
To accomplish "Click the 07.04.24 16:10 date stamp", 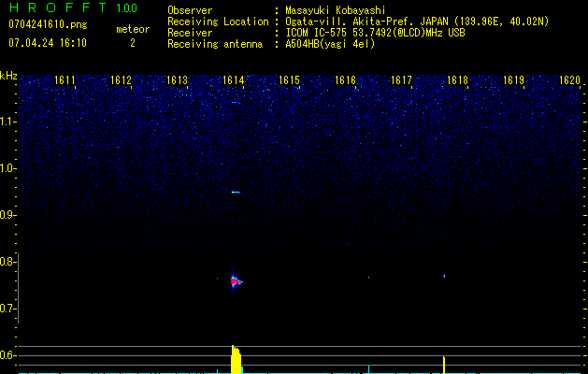I will pos(47,43).
